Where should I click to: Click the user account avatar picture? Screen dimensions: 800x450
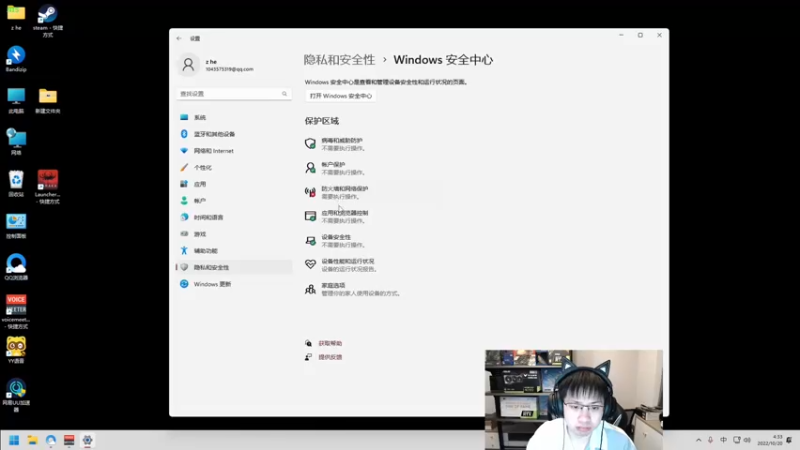[188, 65]
